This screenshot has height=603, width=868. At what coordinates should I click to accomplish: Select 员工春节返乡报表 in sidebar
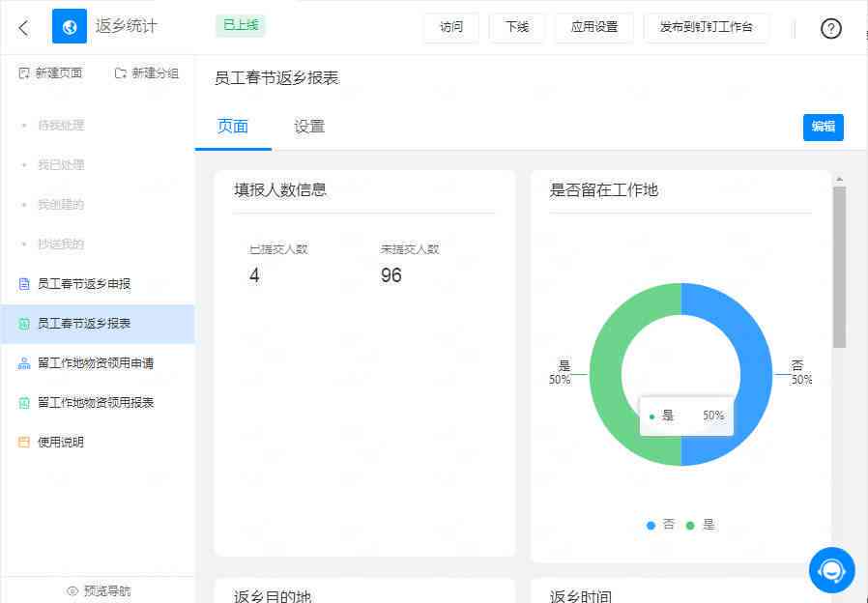[98, 324]
